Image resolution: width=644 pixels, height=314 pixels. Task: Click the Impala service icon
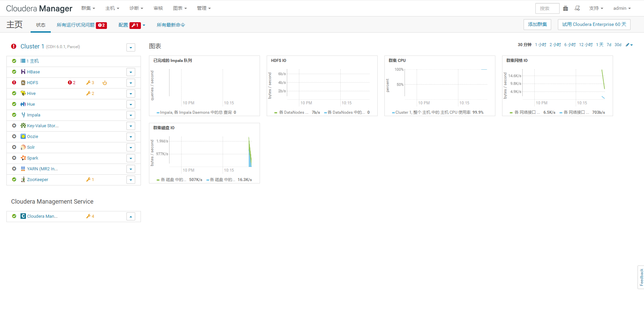click(x=23, y=115)
